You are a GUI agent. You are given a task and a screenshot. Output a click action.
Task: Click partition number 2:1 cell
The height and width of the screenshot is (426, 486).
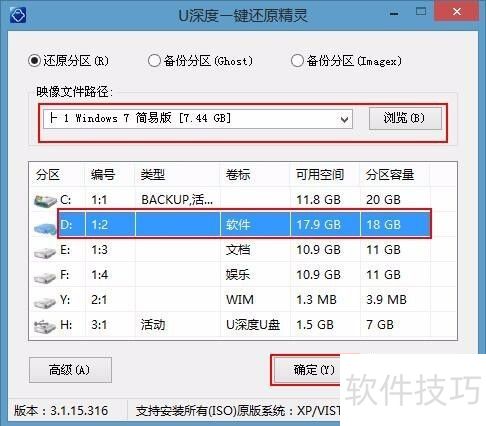[x=99, y=300]
